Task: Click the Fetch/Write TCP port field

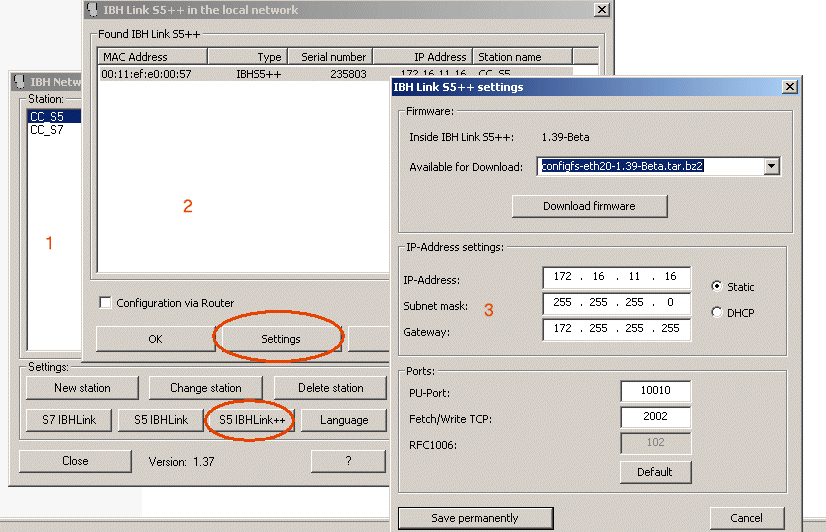Action: click(655, 416)
